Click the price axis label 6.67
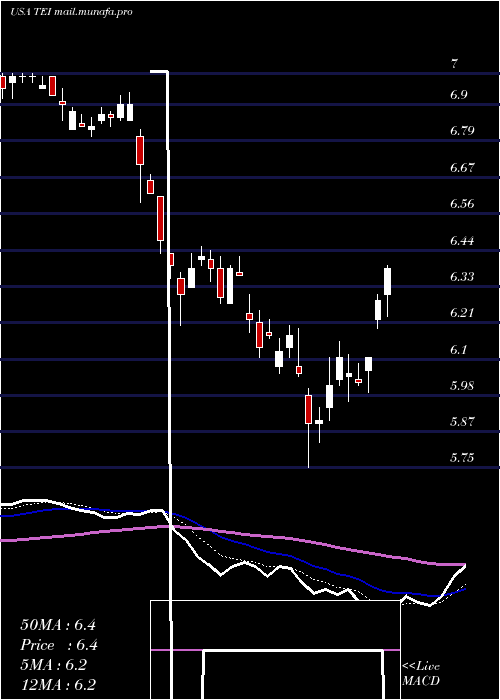Image resolution: width=500 pixels, height=700 pixels. click(x=462, y=168)
